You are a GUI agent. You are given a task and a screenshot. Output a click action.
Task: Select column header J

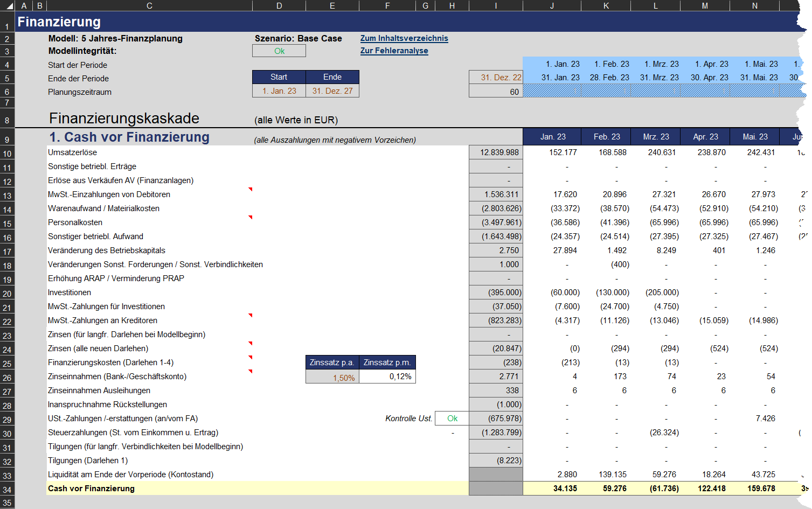coord(552,5)
